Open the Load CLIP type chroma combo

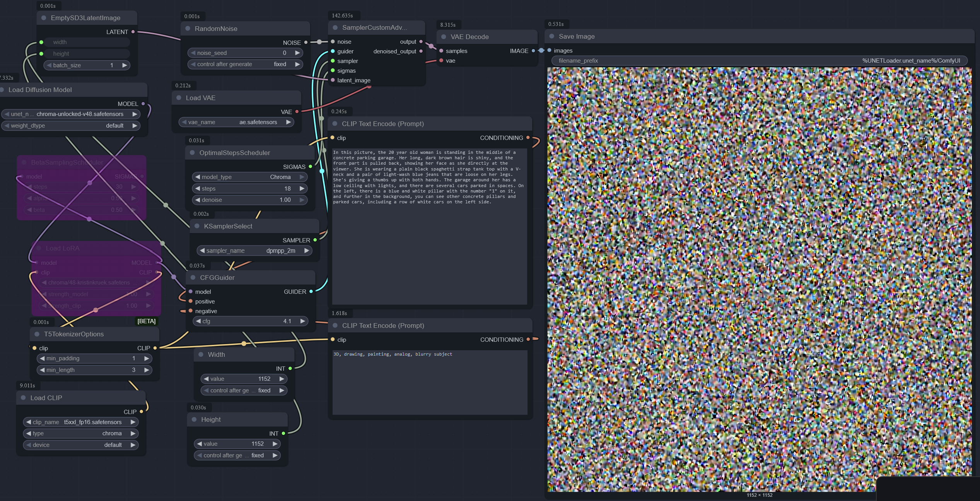(x=80, y=433)
